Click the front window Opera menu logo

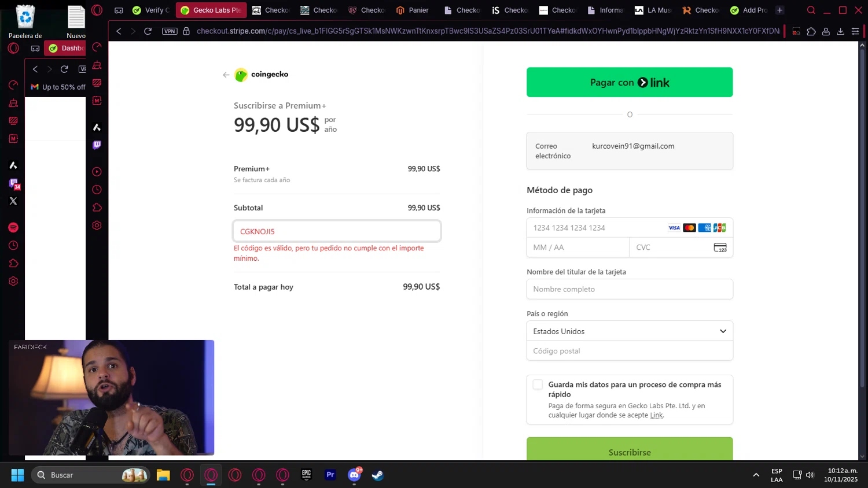(x=97, y=10)
